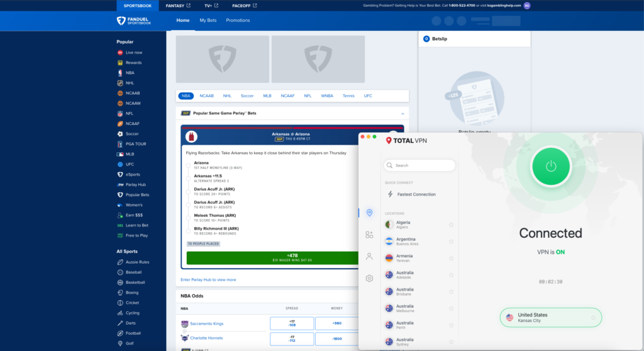Viewport: 644px width, 351px height.
Task: Click the account avatar in the top bar
Action: 527,6
